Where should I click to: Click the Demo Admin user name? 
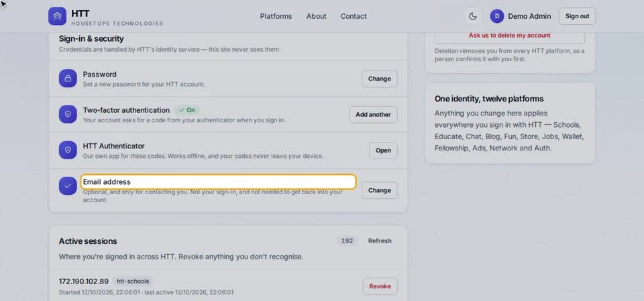click(529, 16)
